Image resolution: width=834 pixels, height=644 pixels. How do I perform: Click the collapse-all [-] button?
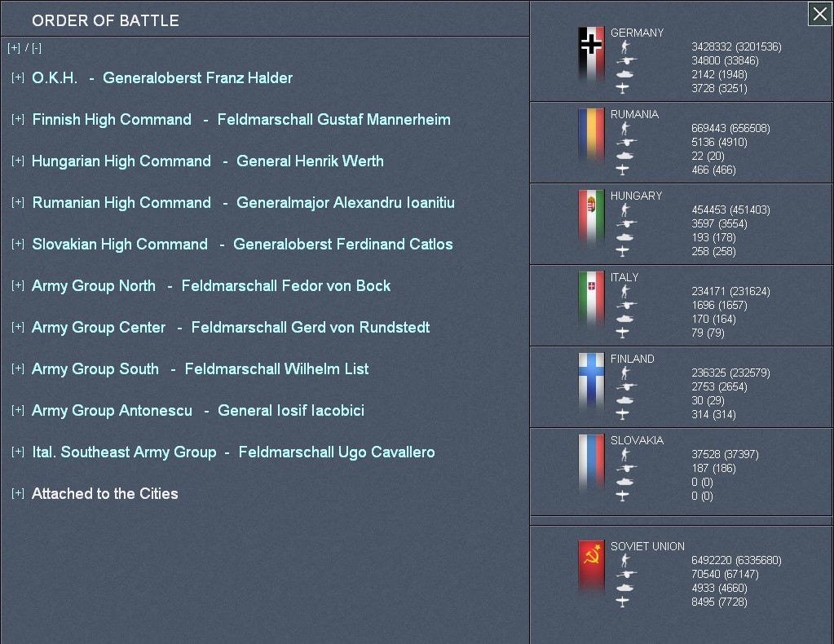coord(35,48)
